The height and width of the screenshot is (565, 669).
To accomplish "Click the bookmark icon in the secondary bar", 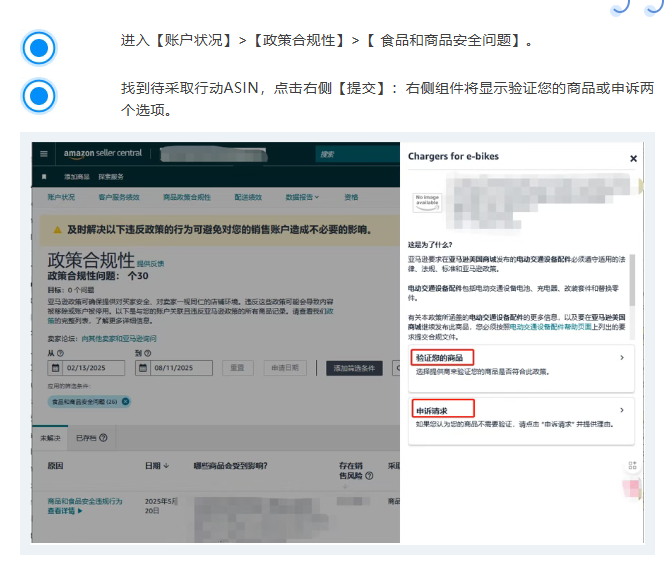I will click(x=44, y=177).
